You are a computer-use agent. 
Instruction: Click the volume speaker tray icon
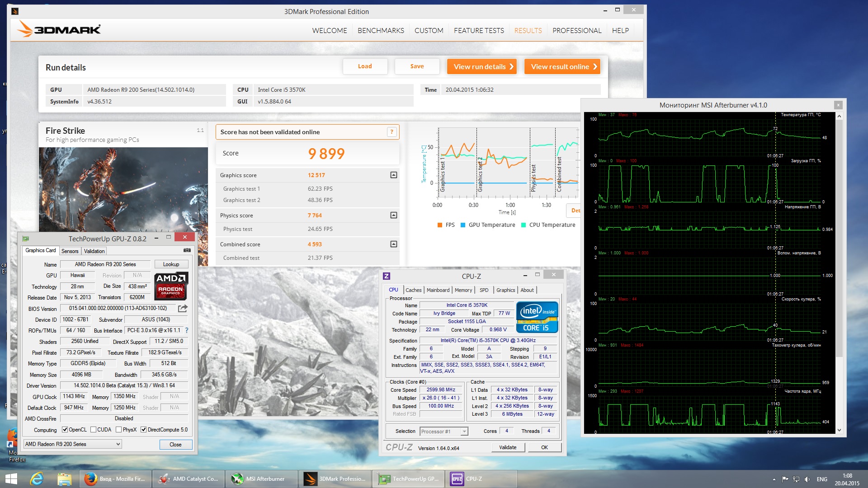coord(807,479)
